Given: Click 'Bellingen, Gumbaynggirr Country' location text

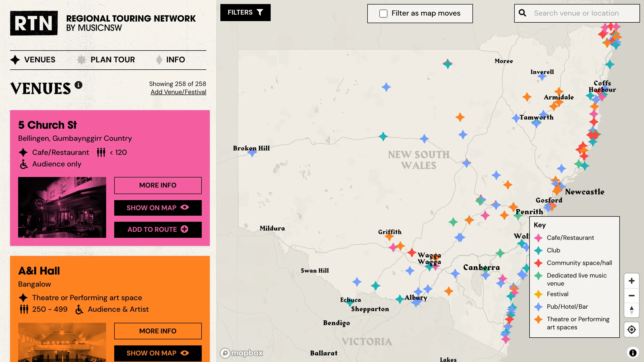Looking at the screenshot, I should (75, 138).
